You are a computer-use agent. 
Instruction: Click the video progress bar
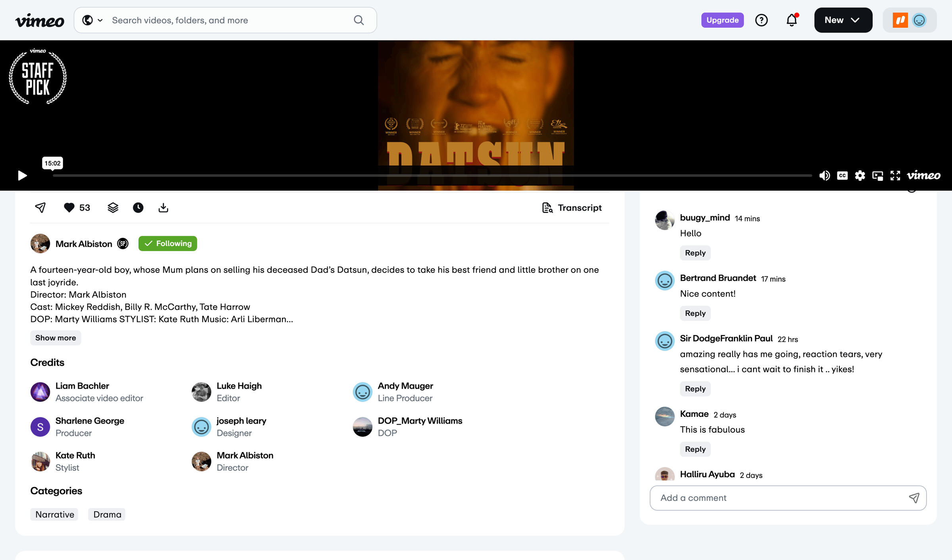(x=432, y=175)
